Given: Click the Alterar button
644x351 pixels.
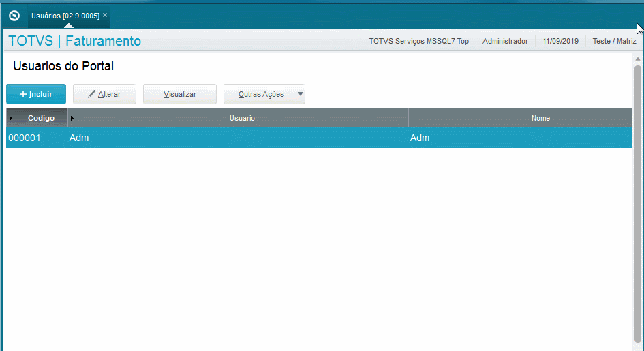Looking at the screenshot, I should coord(104,94).
